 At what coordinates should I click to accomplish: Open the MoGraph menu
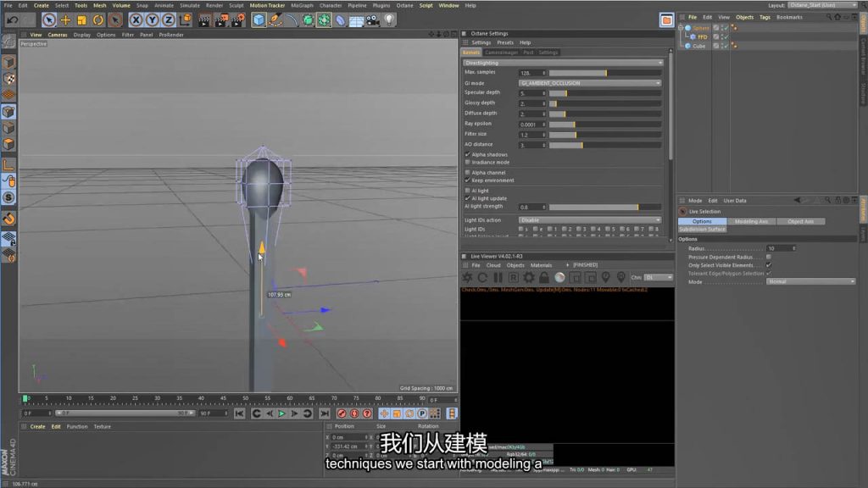point(302,6)
